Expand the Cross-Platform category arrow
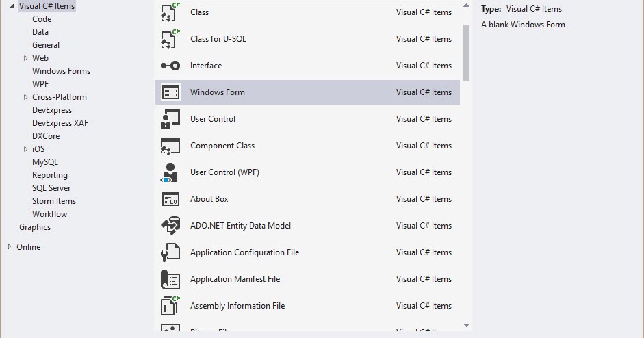Image resolution: width=644 pixels, height=338 pixels. [x=25, y=97]
